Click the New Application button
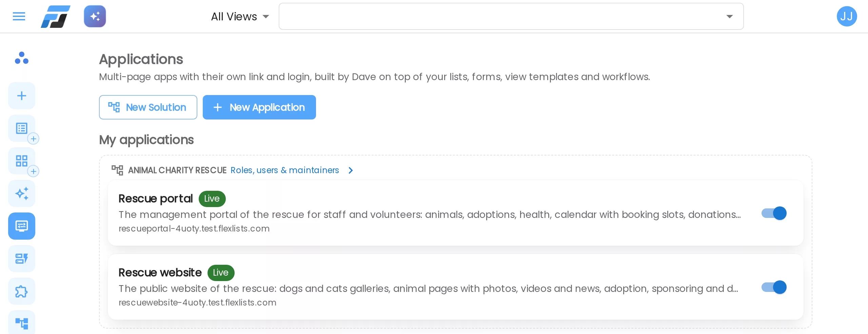This screenshot has height=334, width=868. coord(259,107)
